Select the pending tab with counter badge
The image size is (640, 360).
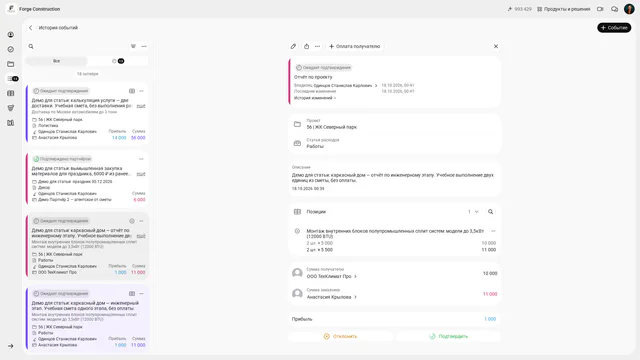click(x=118, y=61)
